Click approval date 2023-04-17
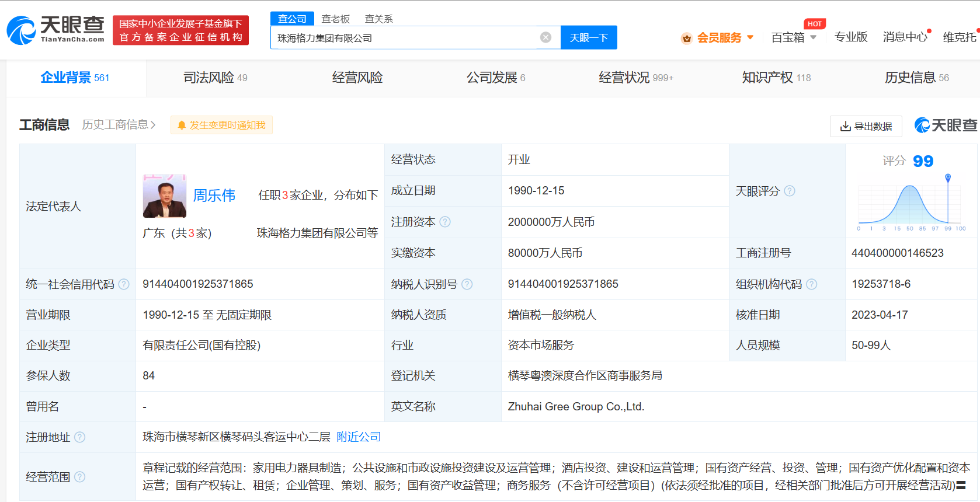Screen dimensions: 980x502 point(880,315)
